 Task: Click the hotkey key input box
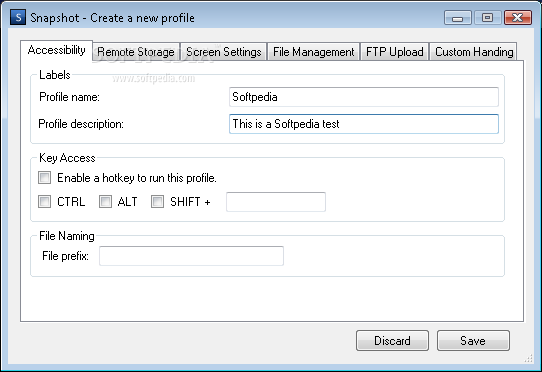(x=276, y=202)
